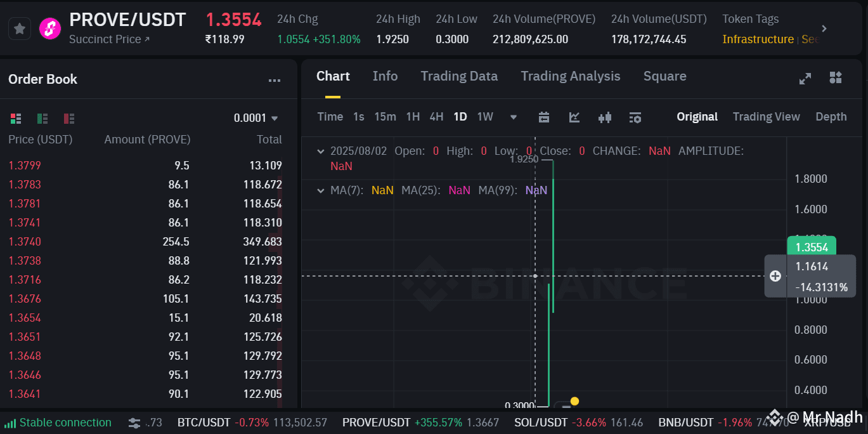Open the more intervals dropdown arrow
Viewport: 868px width, 434px height.
[x=514, y=117]
